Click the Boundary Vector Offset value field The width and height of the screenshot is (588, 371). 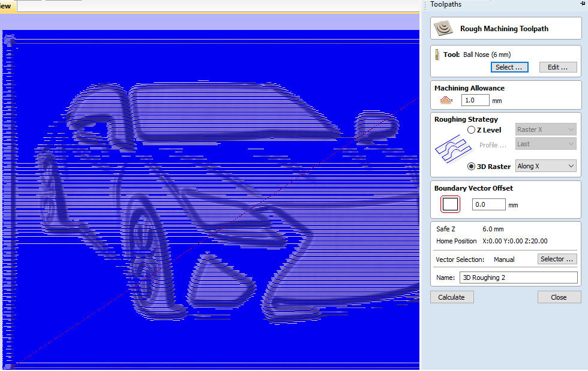point(488,204)
